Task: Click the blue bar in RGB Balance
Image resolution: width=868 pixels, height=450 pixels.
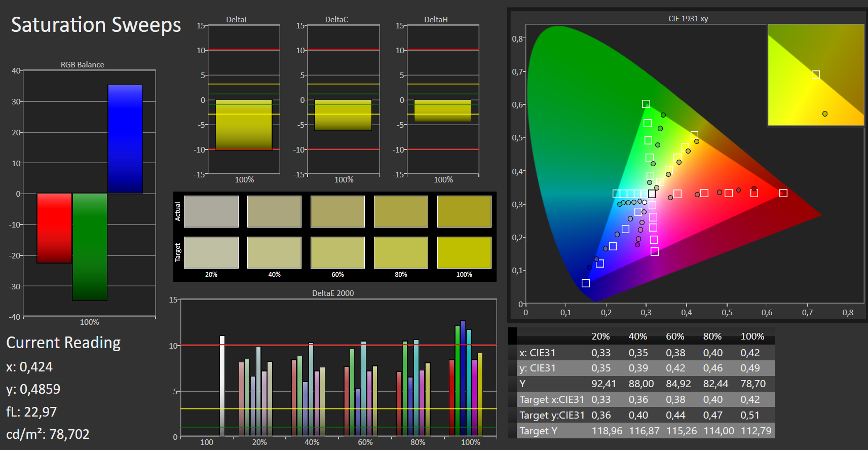Action: [125, 139]
